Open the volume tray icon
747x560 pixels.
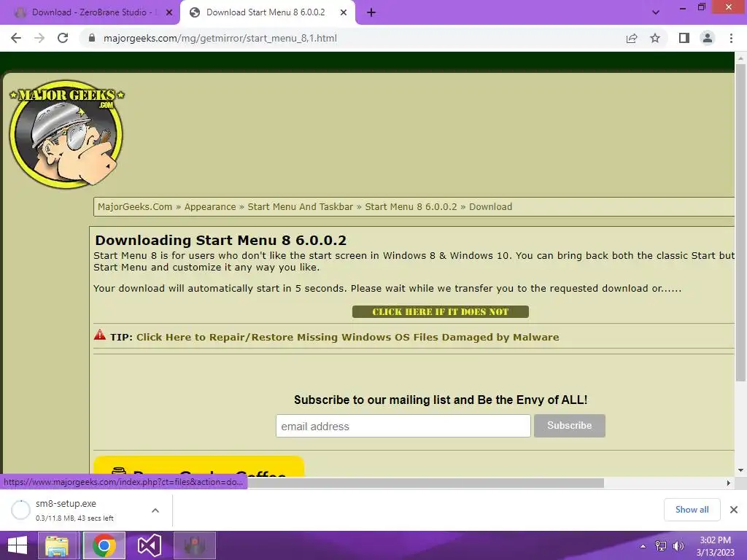(x=678, y=546)
